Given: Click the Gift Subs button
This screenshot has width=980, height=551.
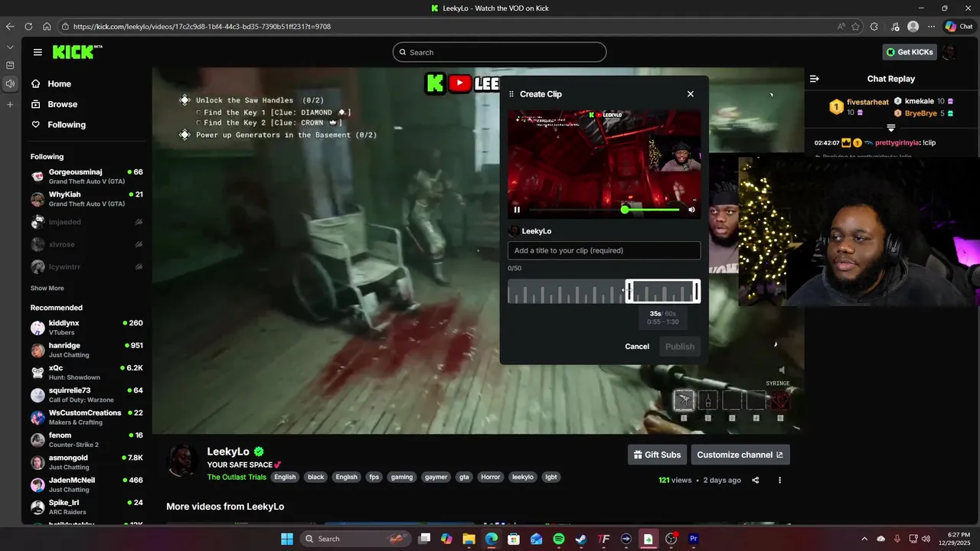Looking at the screenshot, I should pyautogui.click(x=657, y=455).
